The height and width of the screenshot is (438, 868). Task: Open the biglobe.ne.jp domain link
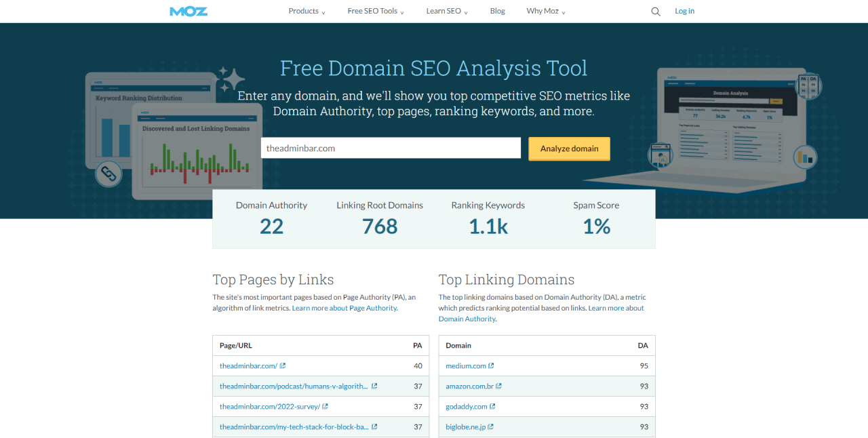[x=466, y=426]
